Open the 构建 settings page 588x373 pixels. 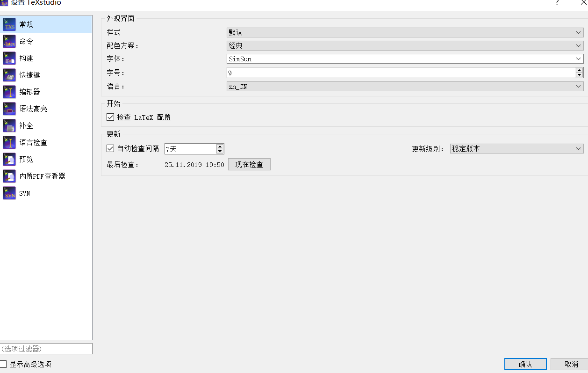click(x=46, y=58)
